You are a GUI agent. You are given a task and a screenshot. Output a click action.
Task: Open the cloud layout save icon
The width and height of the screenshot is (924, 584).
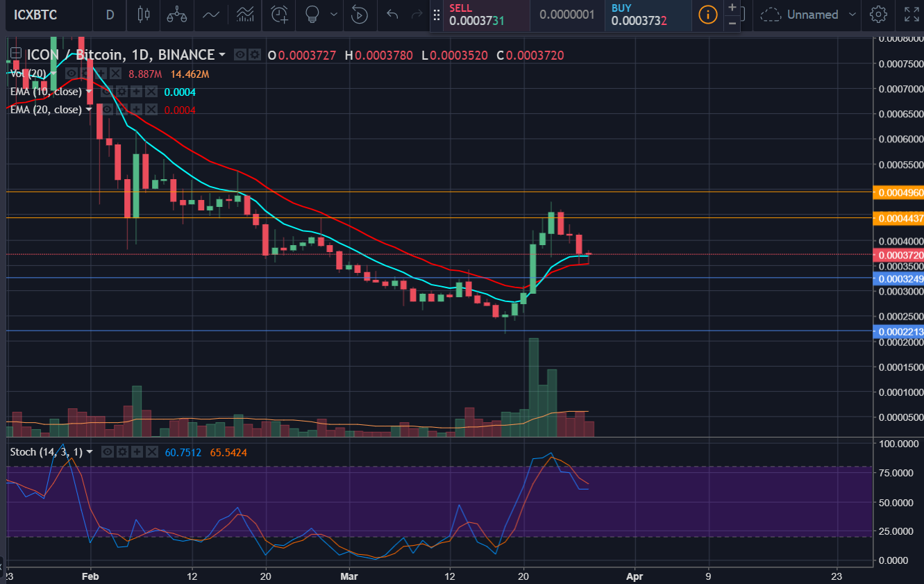click(x=770, y=15)
